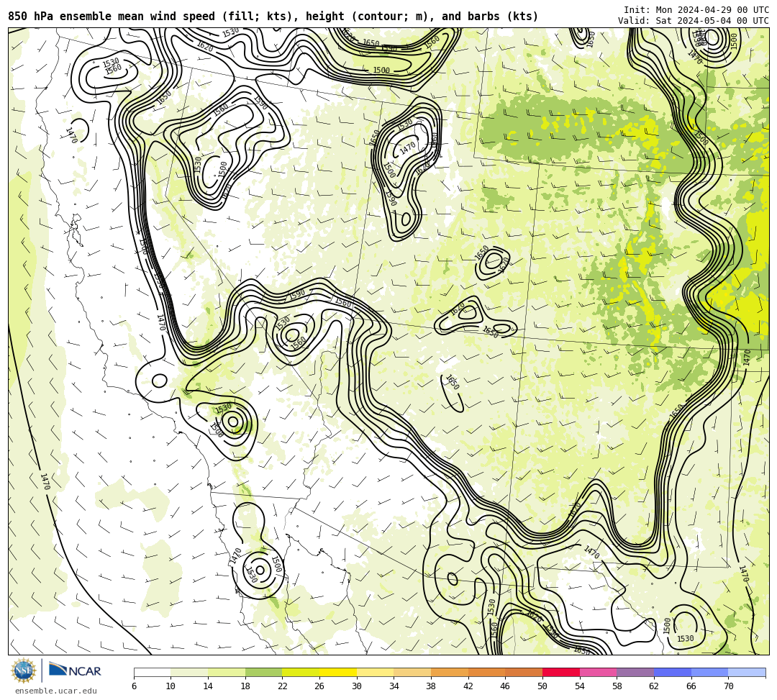The image size is (777, 700).
Task: Click the colorbar tick label 70
Action: [728, 686]
